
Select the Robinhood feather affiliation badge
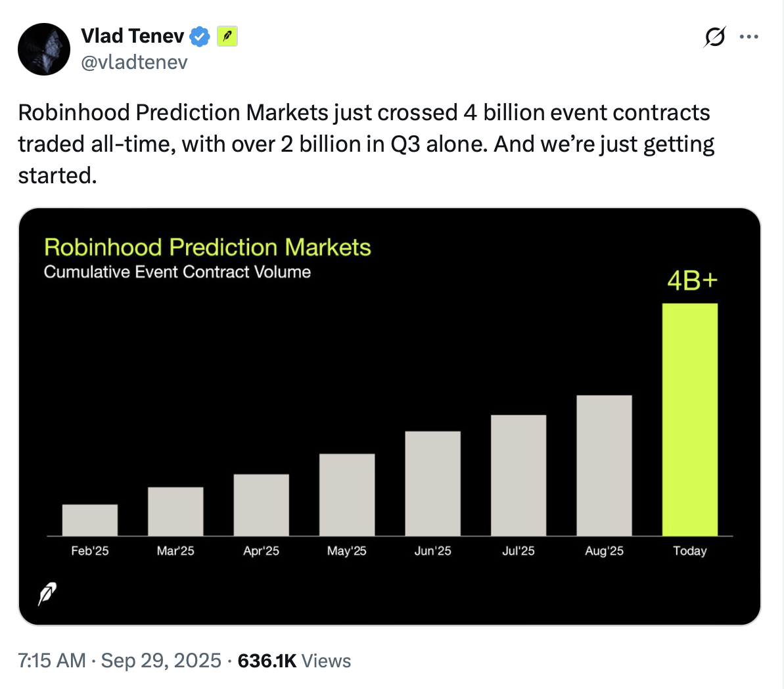tap(227, 37)
